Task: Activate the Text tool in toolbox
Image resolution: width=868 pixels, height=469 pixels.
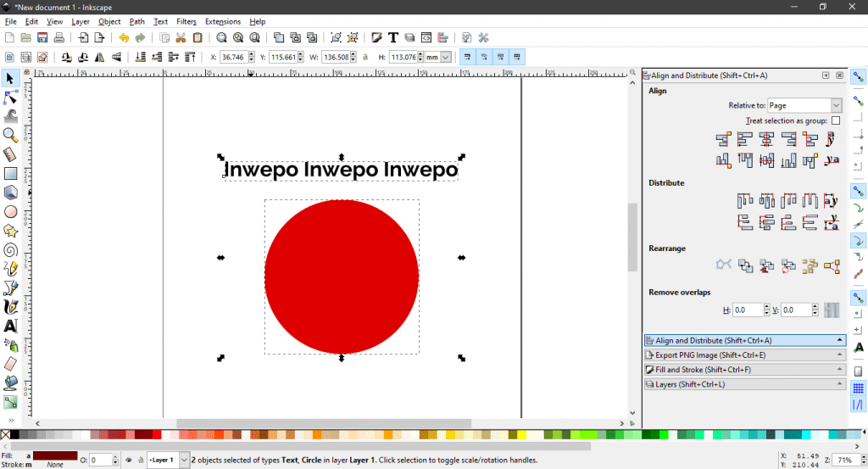Action: click(11, 326)
